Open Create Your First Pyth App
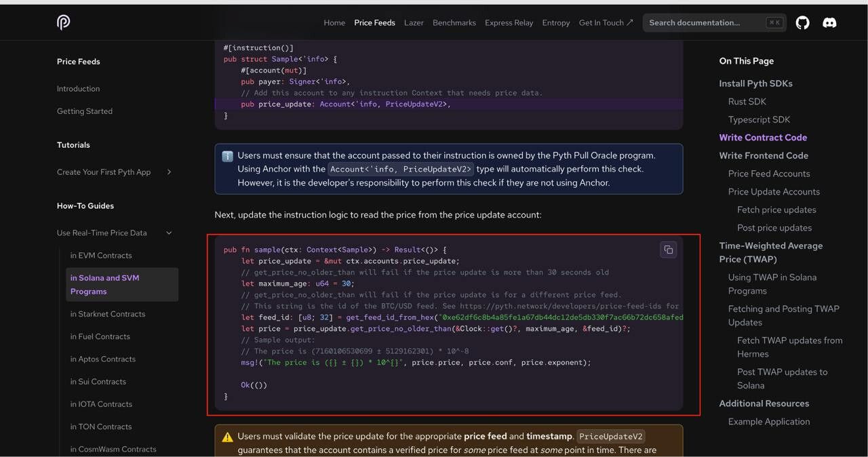868x457 pixels. 104,172
